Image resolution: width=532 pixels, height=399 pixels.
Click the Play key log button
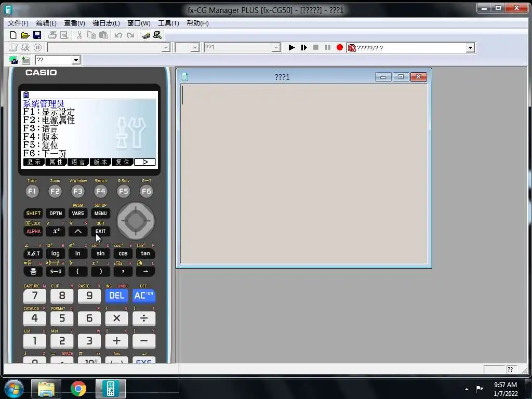(x=291, y=47)
